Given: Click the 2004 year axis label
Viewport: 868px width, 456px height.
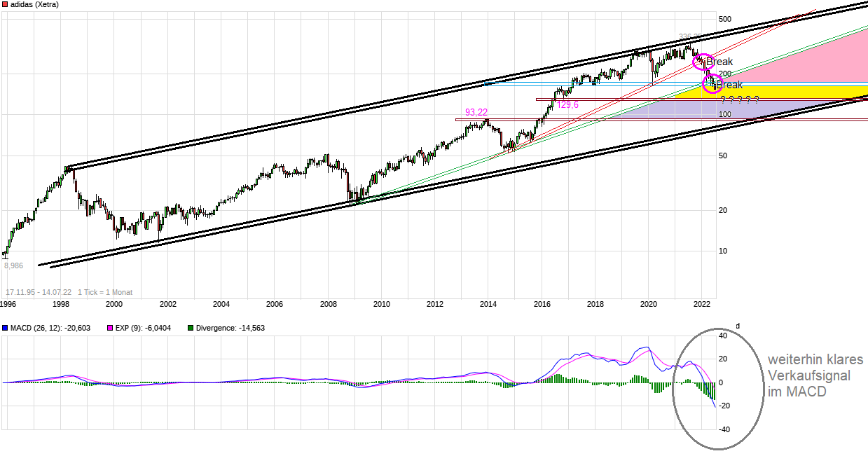Looking at the screenshot, I should (x=221, y=305).
